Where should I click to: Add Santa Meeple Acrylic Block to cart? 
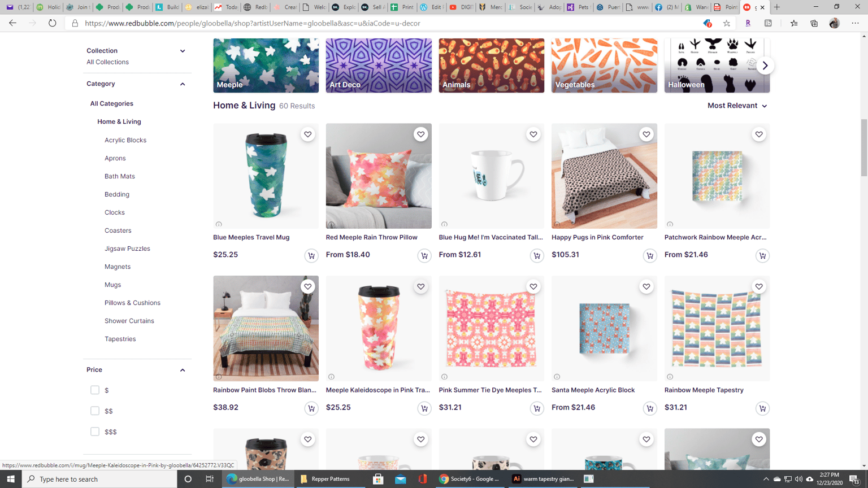[650, 408]
